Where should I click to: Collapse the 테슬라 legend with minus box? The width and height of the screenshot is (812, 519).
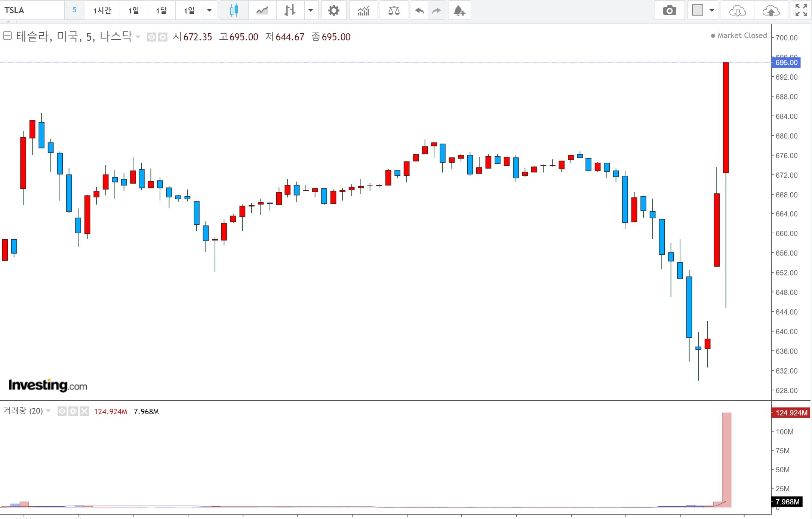tap(7, 36)
